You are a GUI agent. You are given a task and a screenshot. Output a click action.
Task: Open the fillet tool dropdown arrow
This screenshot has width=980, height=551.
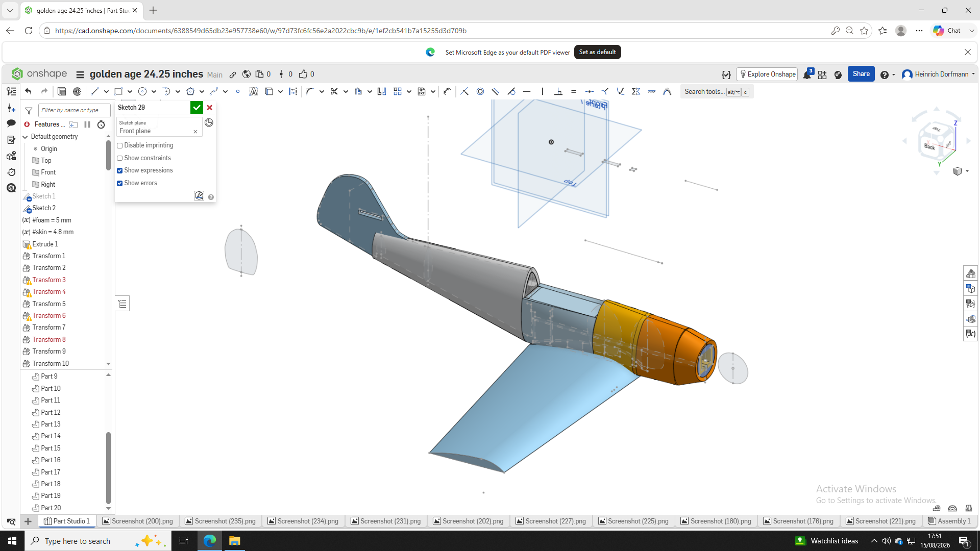tap(322, 92)
